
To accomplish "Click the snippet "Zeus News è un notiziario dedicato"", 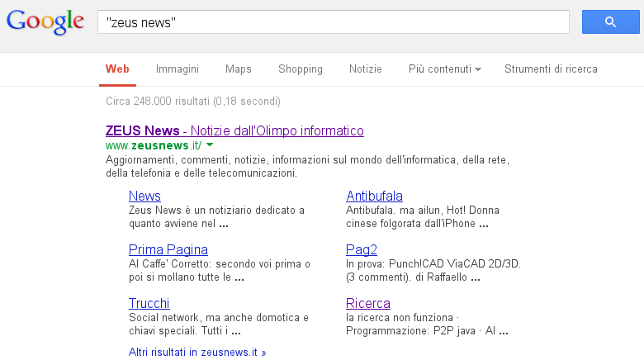I will click(x=217, y=217).
